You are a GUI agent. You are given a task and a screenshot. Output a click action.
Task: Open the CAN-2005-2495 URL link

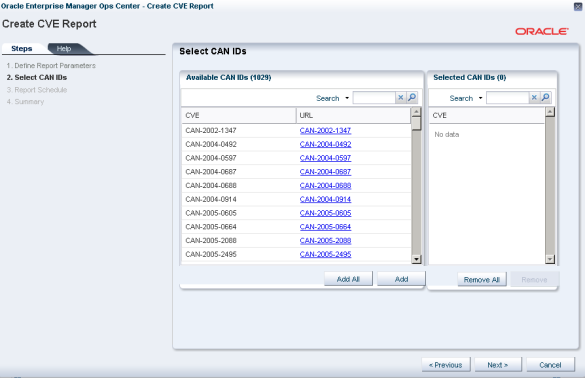pos(325,254)
